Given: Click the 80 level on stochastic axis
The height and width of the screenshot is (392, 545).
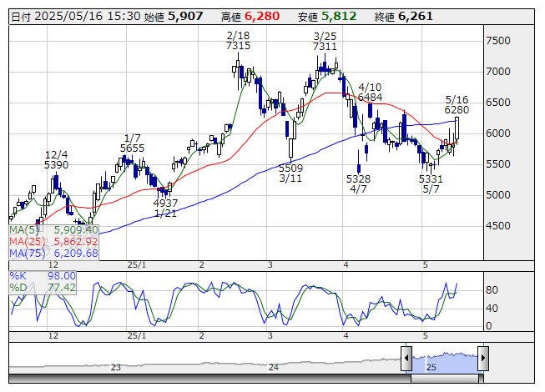Looking at the screenshot, I should click(x=492, y=290).
